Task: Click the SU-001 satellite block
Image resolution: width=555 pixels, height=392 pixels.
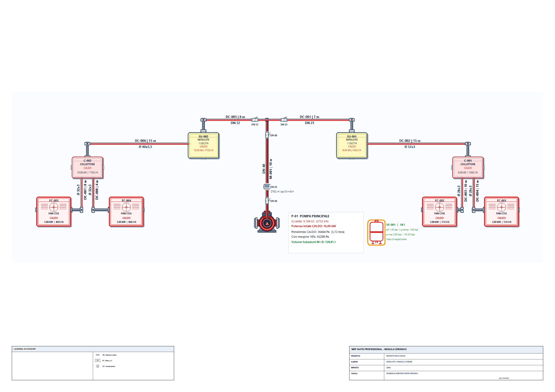Action: point(352,145)
